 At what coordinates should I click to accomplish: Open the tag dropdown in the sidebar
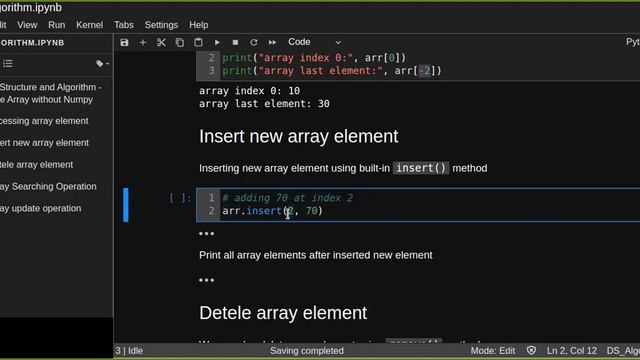[102, 63]
